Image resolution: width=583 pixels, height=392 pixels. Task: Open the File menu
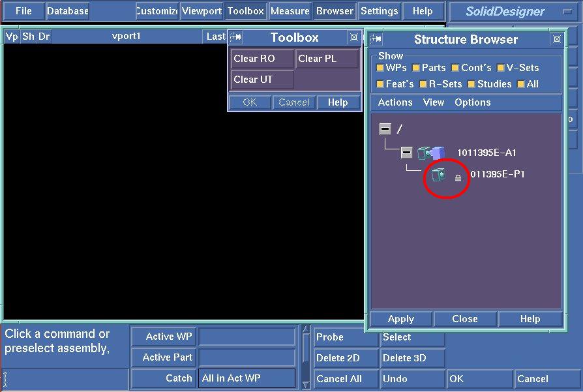click(x=23, y=11)
